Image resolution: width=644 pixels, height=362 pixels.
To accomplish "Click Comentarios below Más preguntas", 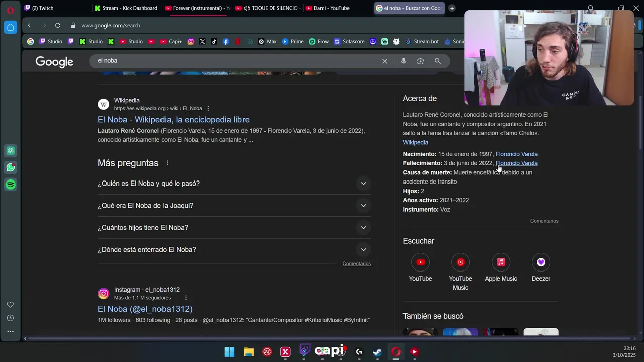I will click(356, 264).
